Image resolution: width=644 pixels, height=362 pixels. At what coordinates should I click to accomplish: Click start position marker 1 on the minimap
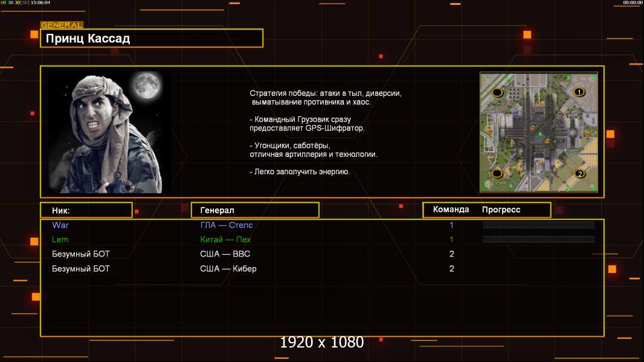pos(579,92)
